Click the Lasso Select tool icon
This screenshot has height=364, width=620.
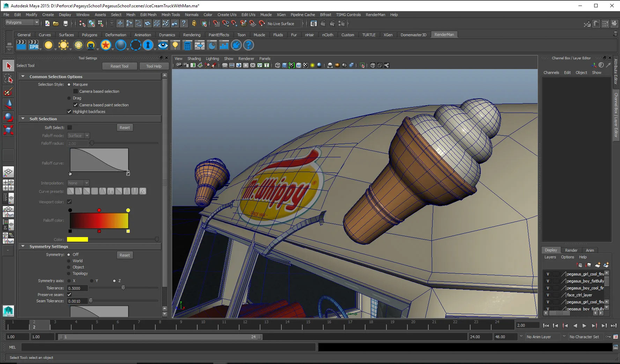click(x=8, y=79)
